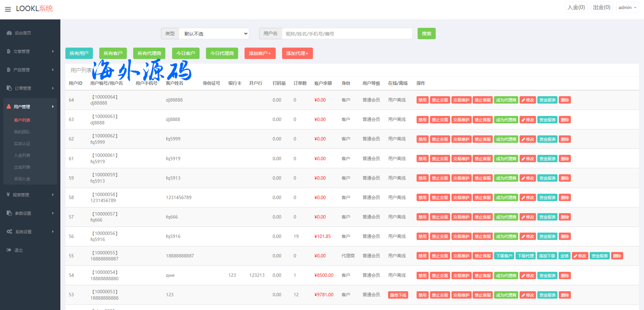Open 实名认证 in the sidebar submenu
Screen dimensions: 644x310
pos(22,143)
